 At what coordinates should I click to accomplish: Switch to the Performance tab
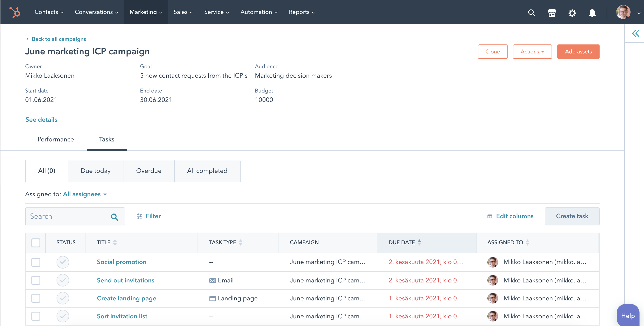(x=55, y=139)
